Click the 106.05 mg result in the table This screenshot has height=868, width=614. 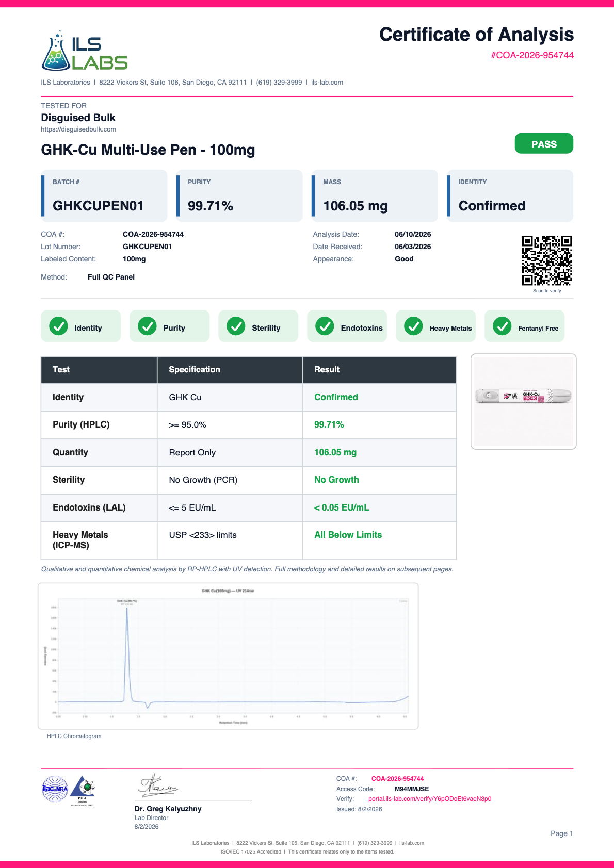(335, 452)
